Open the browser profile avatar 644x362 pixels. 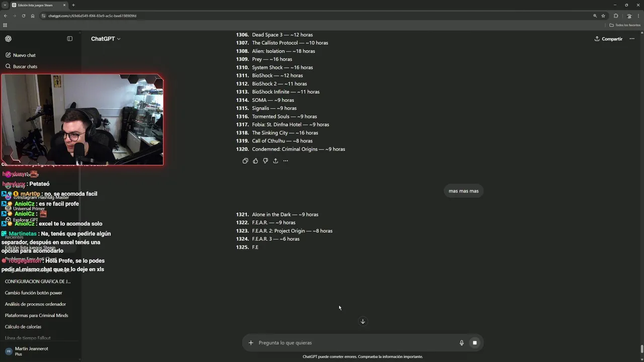pos(629,16)
